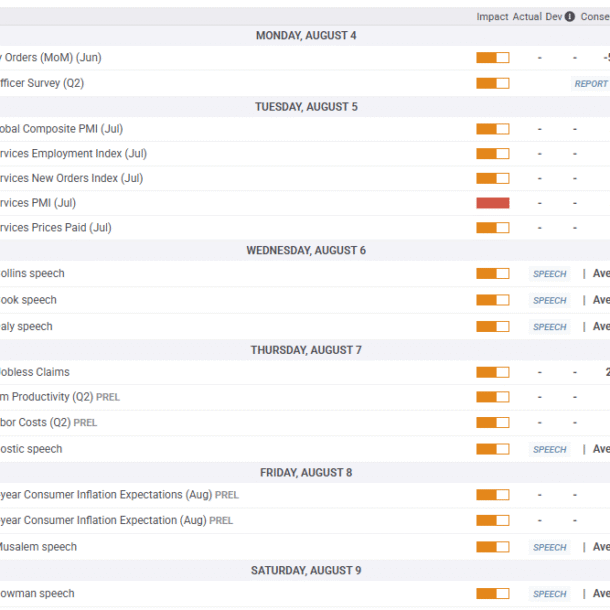
Task: Select Labor Costs (Q2) PREL event
Action: pyautogui.click(x=49, y=422)
